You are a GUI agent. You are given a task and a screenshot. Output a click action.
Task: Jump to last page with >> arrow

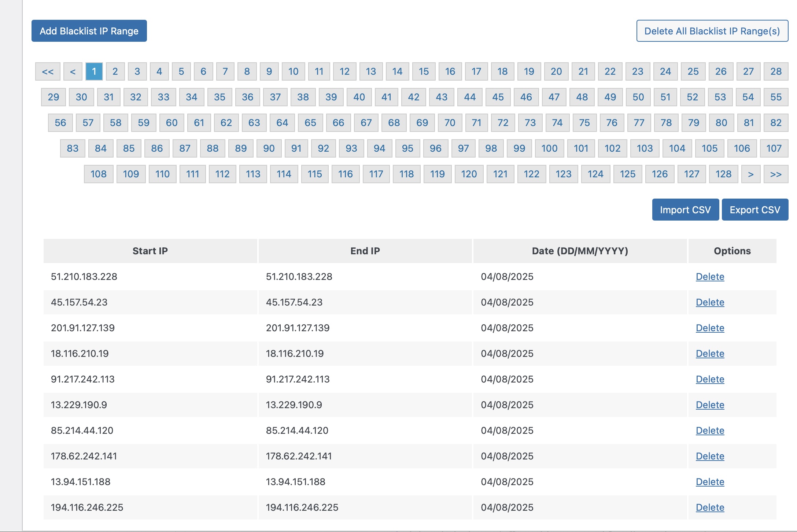pyautogui.click(x=775, y=174)
